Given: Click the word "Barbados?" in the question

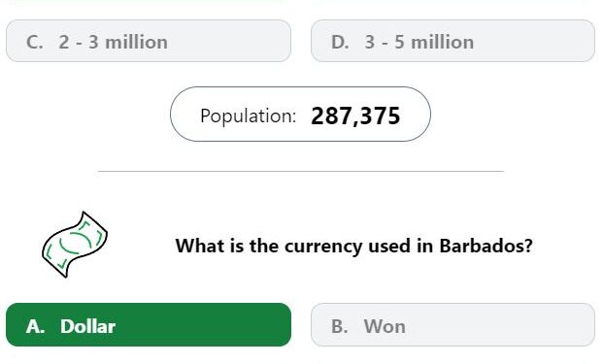Looking at the screenshot, I should coord(486,246).
